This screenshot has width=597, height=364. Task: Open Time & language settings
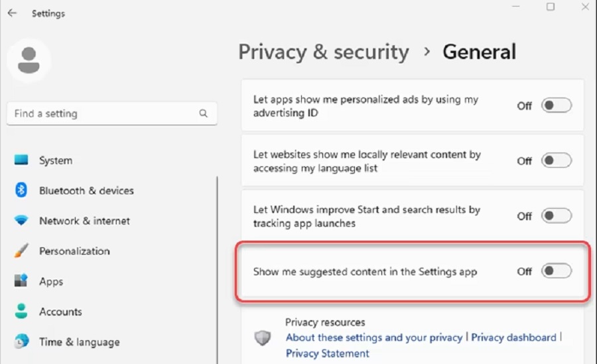point(79,342)
